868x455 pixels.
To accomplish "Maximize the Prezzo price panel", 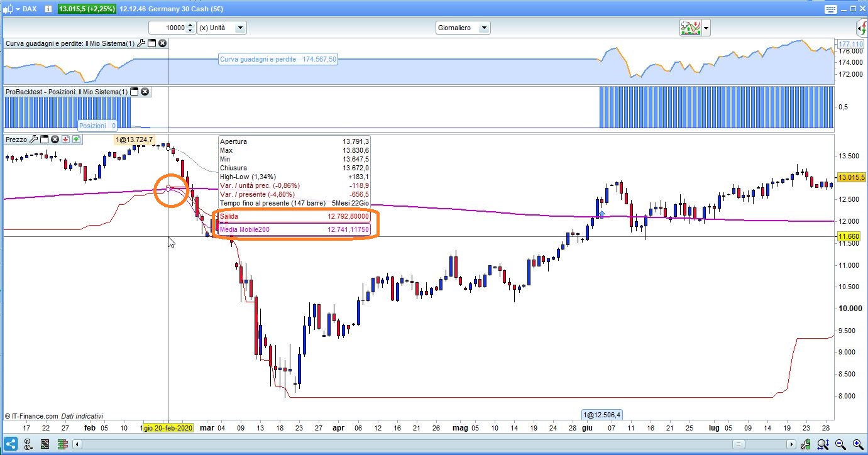I will (x=45, y=140).
